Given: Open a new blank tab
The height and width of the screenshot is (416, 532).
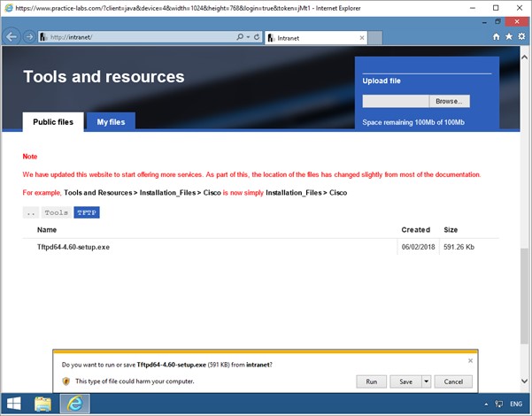Looking at the screenshot, I should (x=375, y=38).
